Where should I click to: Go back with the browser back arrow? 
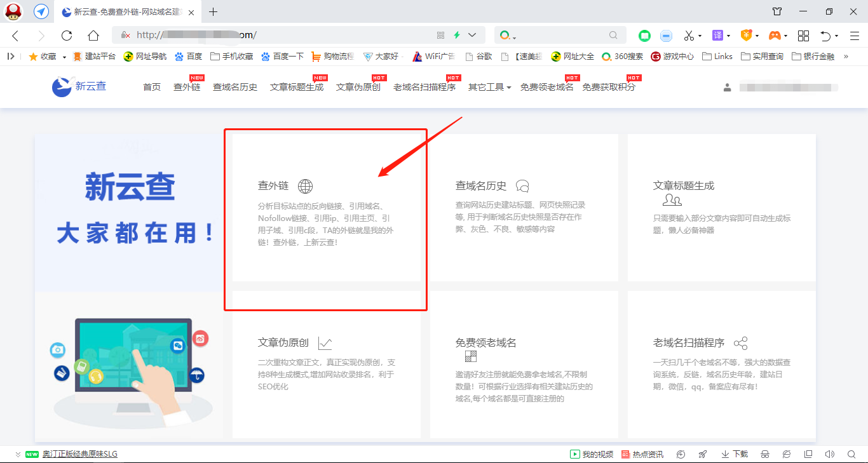click(15, 36)
